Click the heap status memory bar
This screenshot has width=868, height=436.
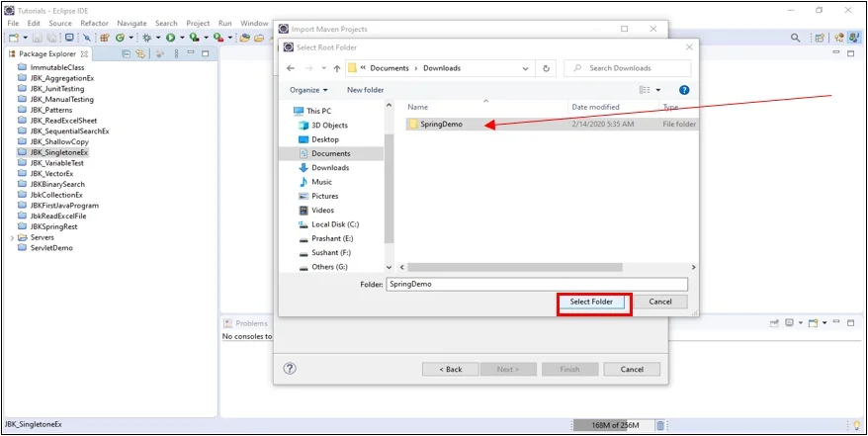[x=613, y=425]
